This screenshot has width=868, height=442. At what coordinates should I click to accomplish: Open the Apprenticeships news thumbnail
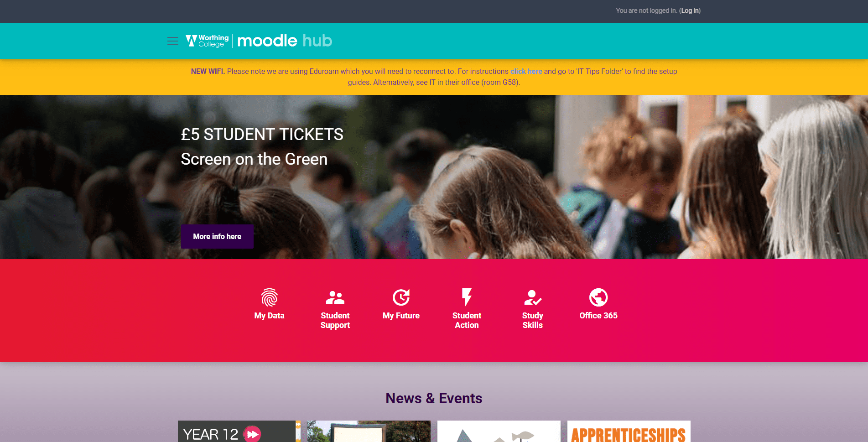[629, 432]
